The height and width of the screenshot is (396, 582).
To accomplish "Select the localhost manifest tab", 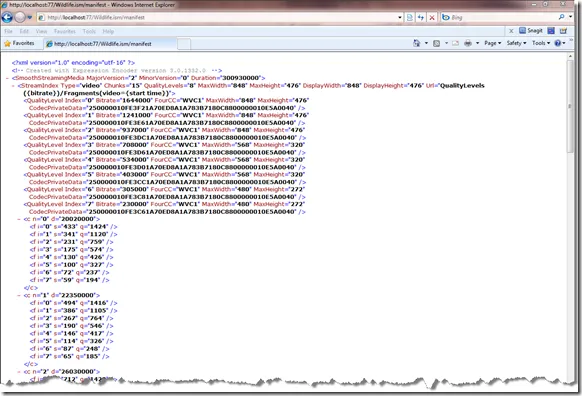I will [x=110, y=44].
